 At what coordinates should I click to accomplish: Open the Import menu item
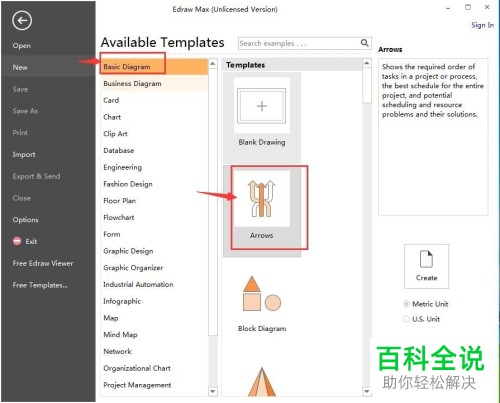(24, 155)
